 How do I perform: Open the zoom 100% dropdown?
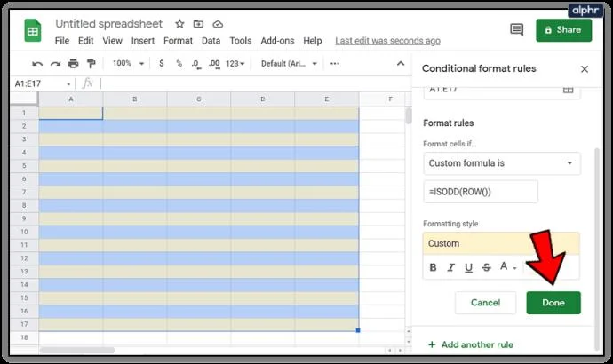(128, 63)
